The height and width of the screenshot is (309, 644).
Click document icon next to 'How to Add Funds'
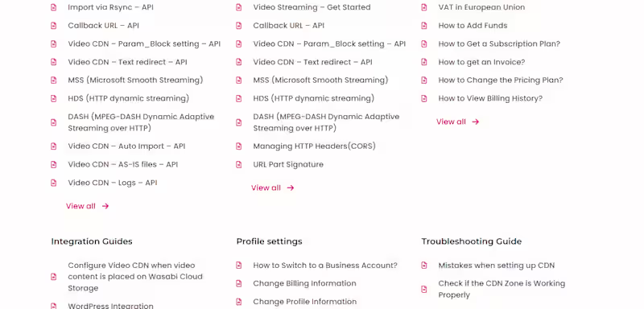[x=424, y=26]
